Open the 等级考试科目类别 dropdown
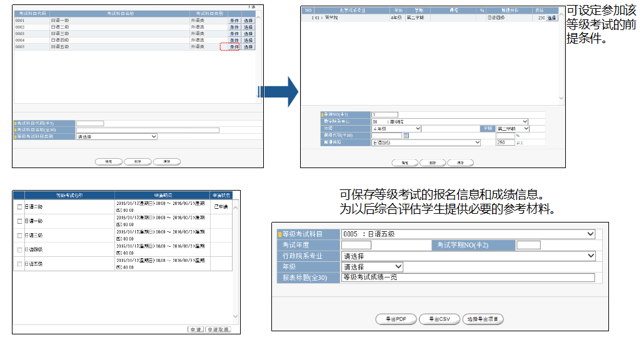 tap(117, 136)
